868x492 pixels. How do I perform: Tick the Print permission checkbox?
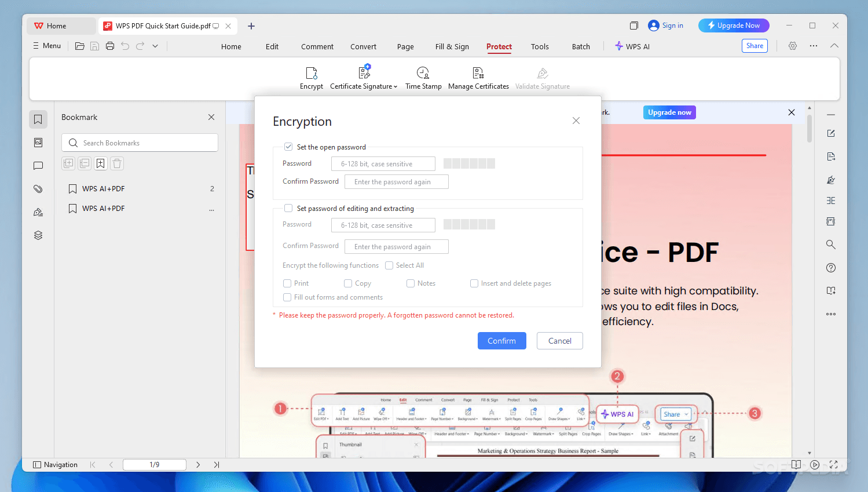click(287, 283)
